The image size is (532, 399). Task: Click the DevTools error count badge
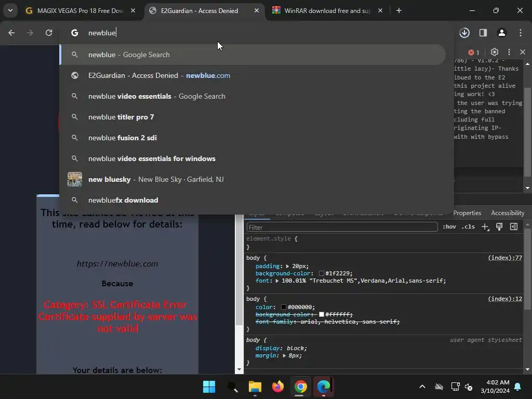pos(474,52)
